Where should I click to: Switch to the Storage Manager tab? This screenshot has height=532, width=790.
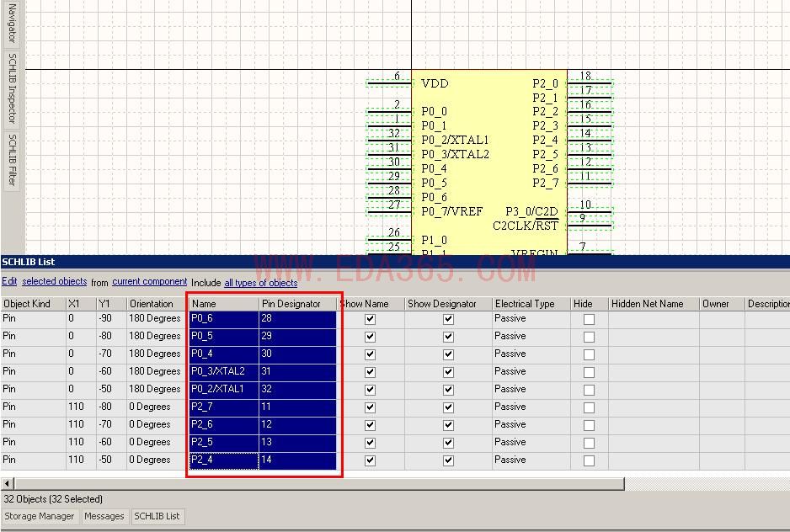40,516
